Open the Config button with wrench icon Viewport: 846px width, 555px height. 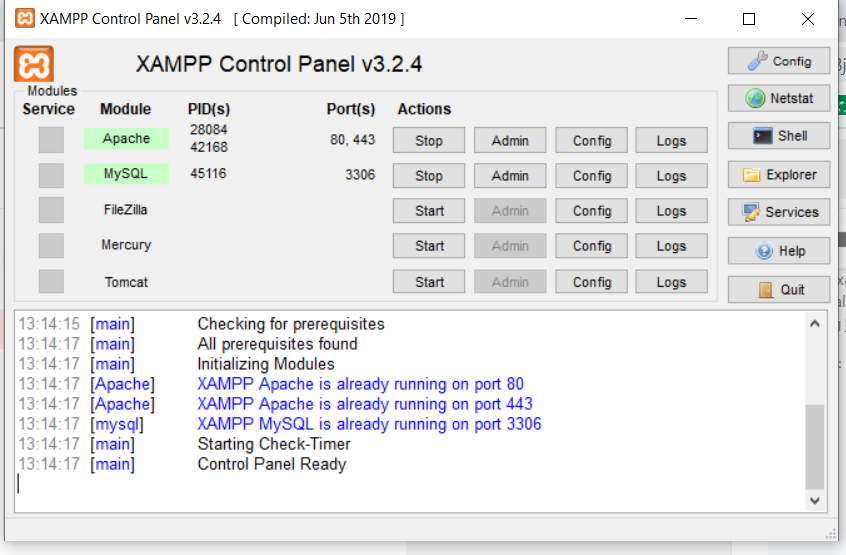click(779, 61)
